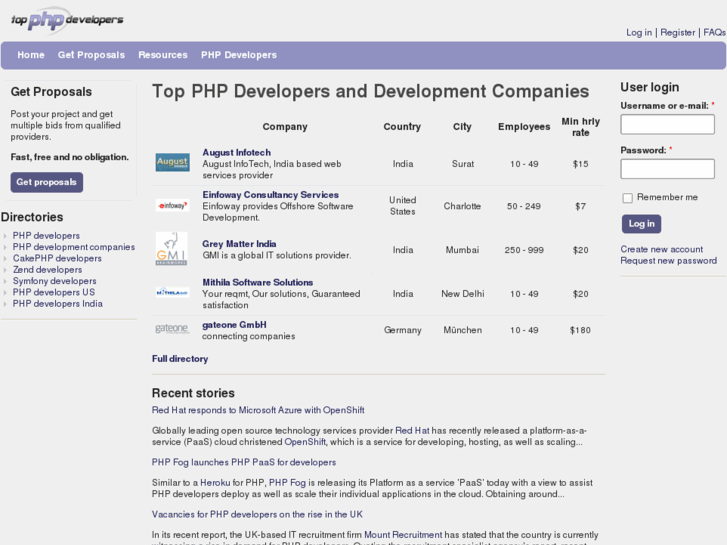The width and height of the screenshot is (727, 545).
Task: Open PHP development companies directory
Action: [74, 247]
